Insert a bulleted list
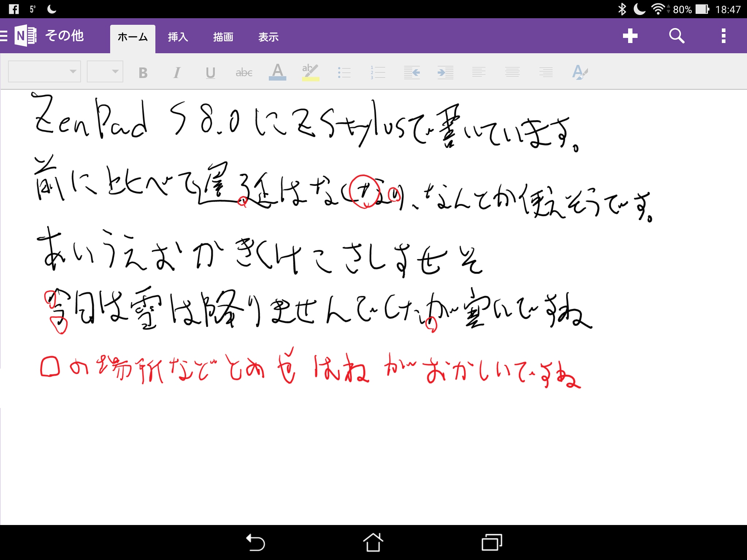 click(x=344, y=72)
